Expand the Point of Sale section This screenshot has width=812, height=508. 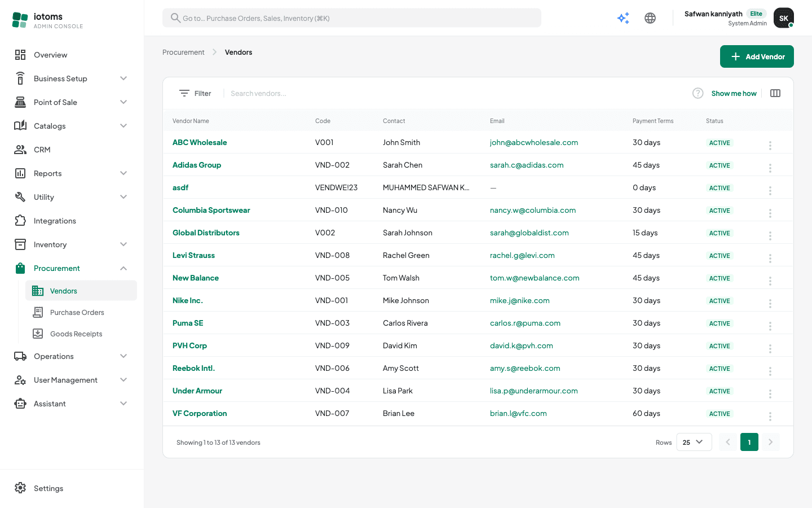(x=123, y=102)
